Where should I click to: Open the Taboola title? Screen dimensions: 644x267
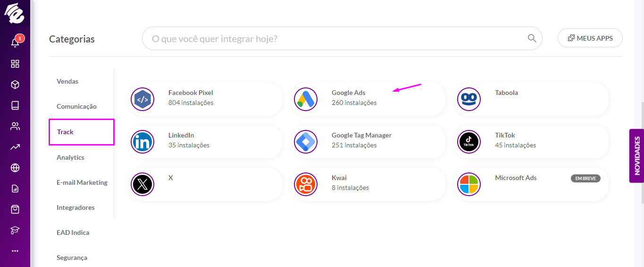tap(506, 93)
